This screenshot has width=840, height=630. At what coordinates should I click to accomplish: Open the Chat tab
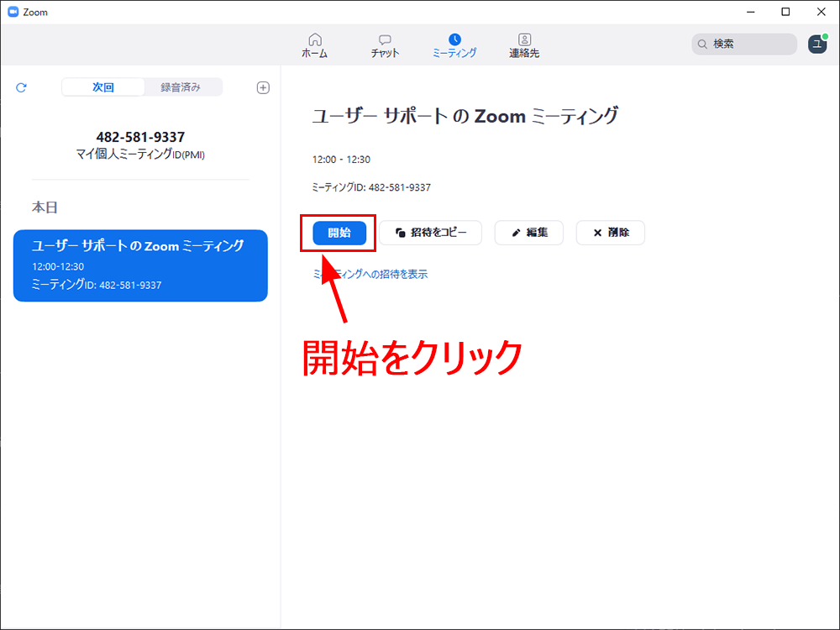pos(385,45)
